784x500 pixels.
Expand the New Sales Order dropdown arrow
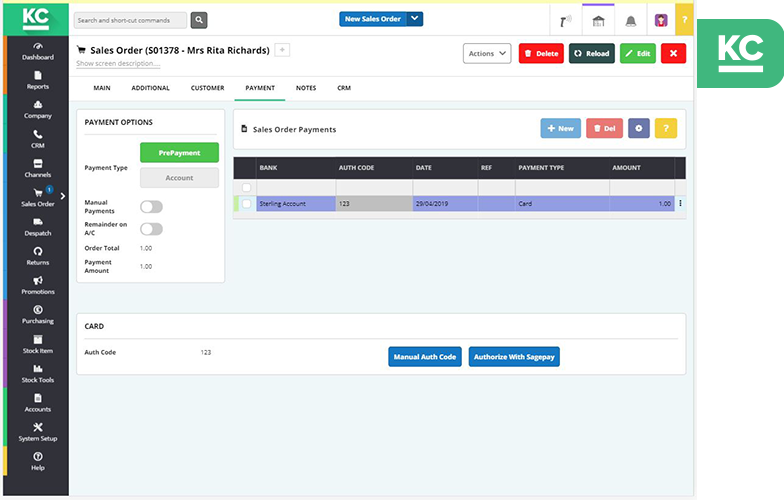414,19
